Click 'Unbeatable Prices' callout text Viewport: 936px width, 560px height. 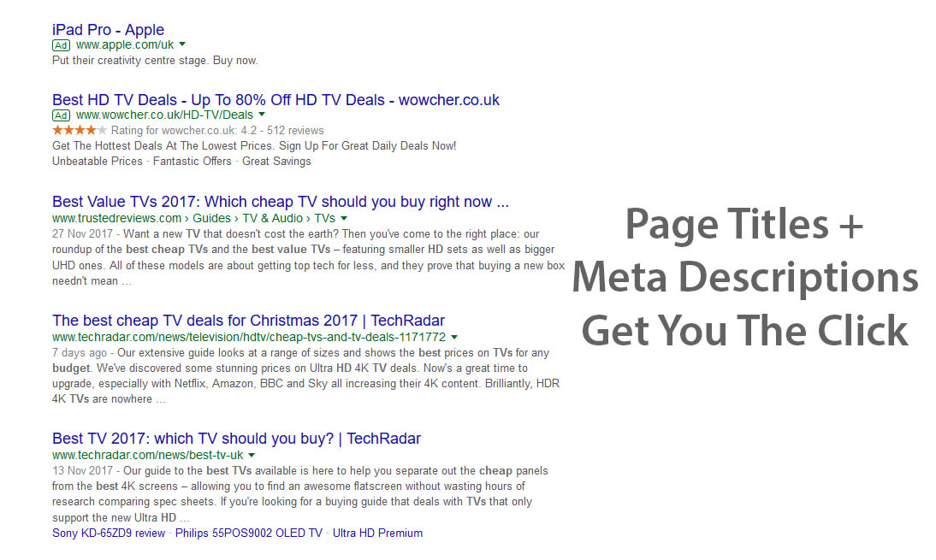pyautogui.click(x=98, y=162)
